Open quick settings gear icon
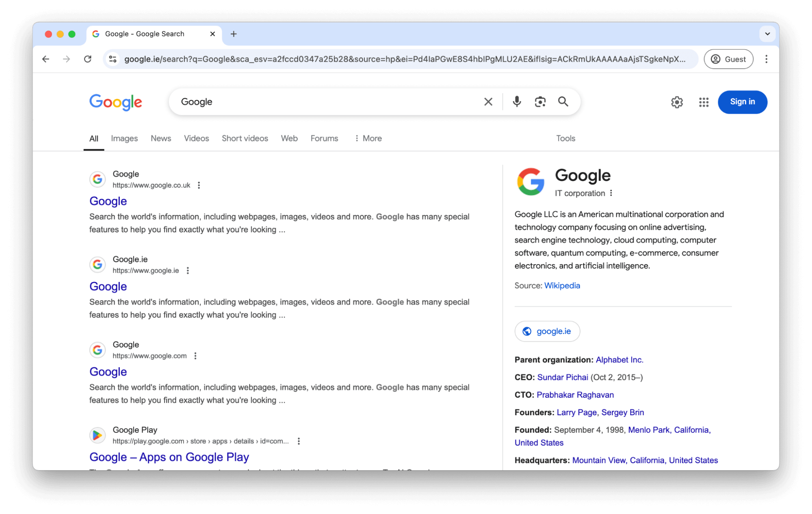The height and width of the screenshot is (514, 812). [676, 102]
